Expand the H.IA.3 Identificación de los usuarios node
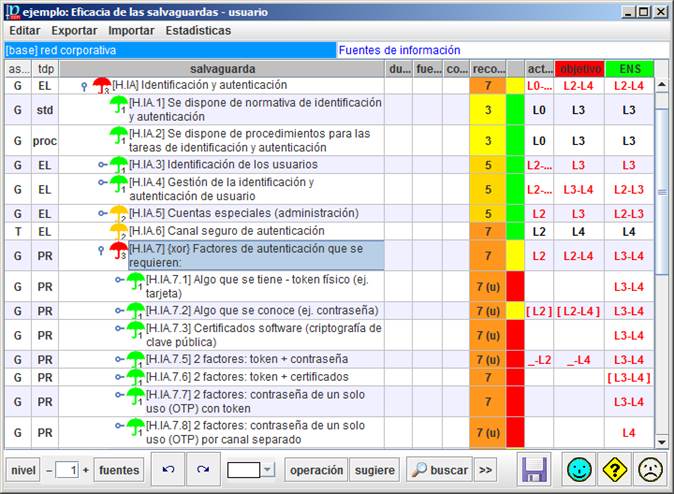This screenshot has height=494, width=674. (102, 164)
